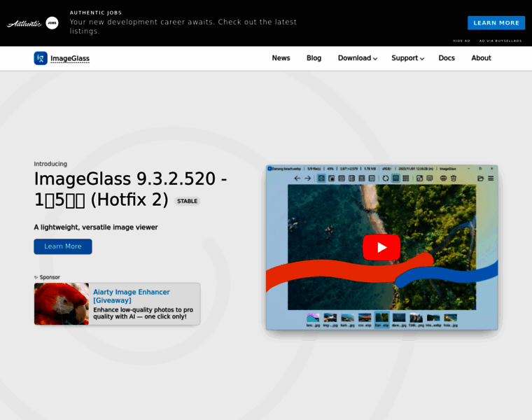Click the Authentic Jobs logo in the ad
This screenshot has width=532, height=420.
click(33, 23)
